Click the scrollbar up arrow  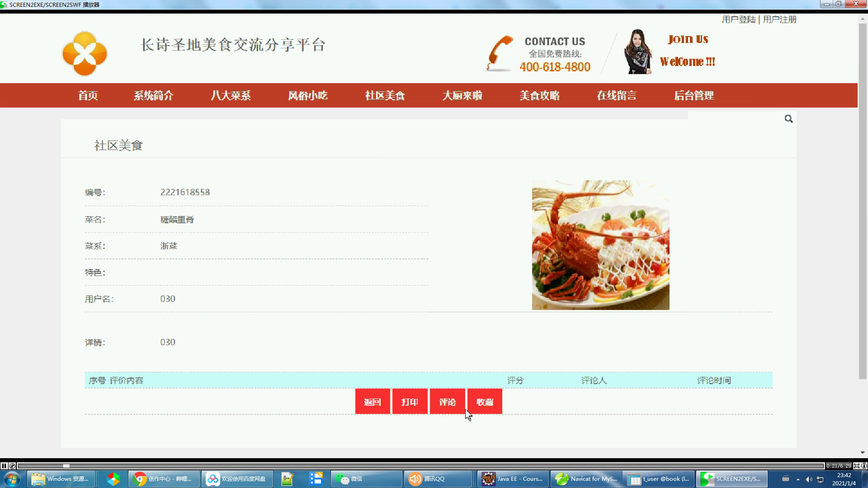pos(863,18)
